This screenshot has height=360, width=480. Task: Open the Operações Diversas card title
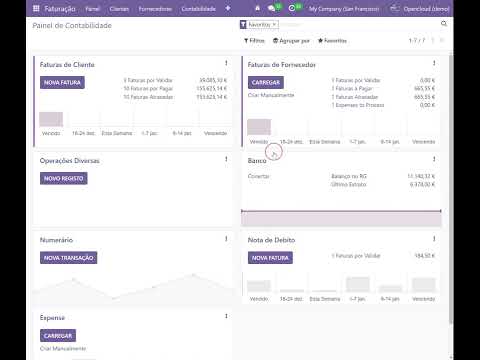[x=69, y=161]
